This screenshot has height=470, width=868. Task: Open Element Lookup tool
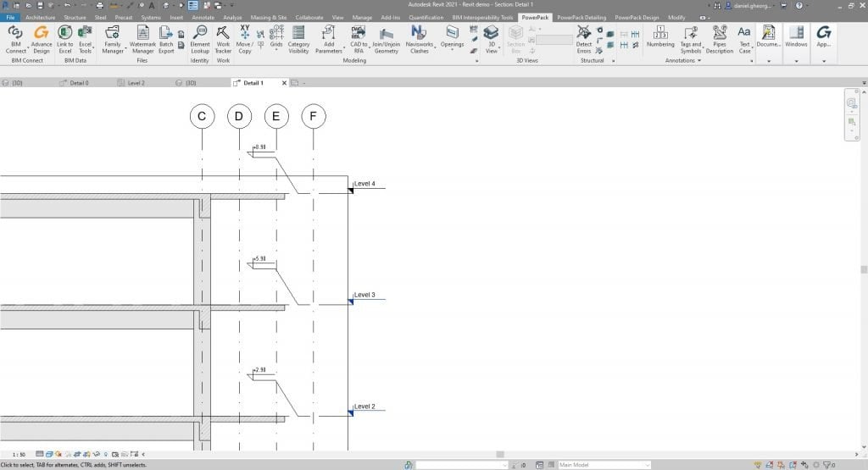[200, 39]
